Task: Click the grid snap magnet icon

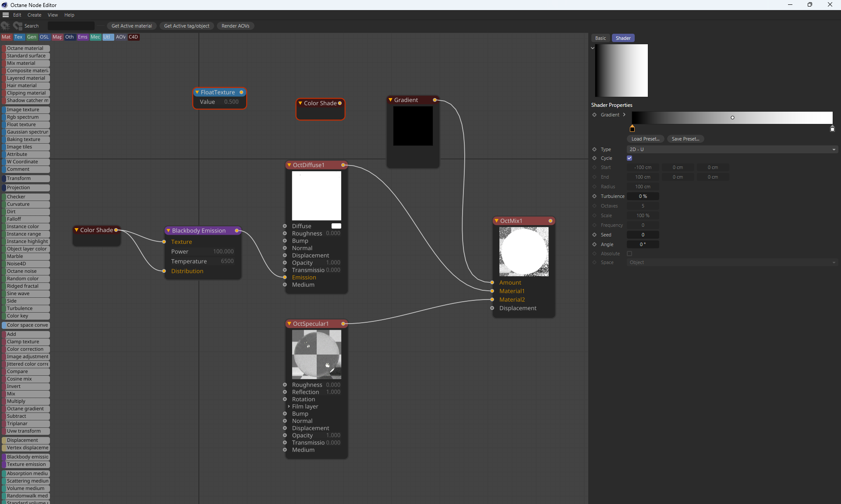Action: pos(5,26)
